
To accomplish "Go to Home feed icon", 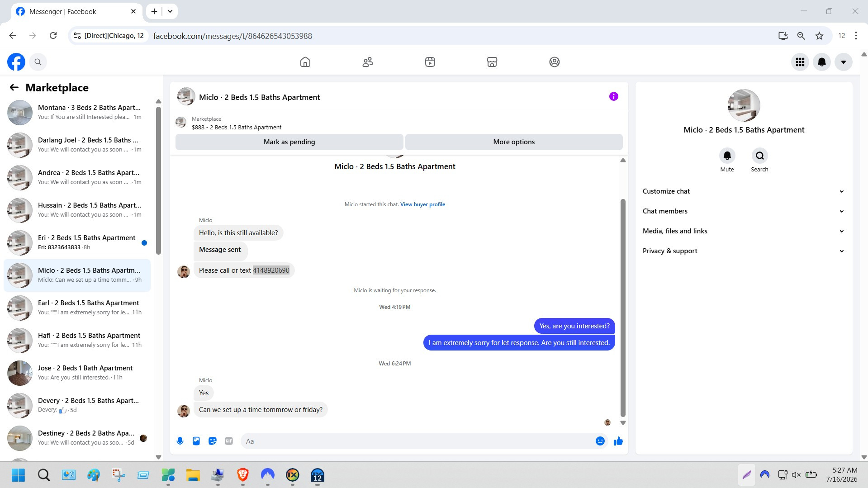I will 305,62.
